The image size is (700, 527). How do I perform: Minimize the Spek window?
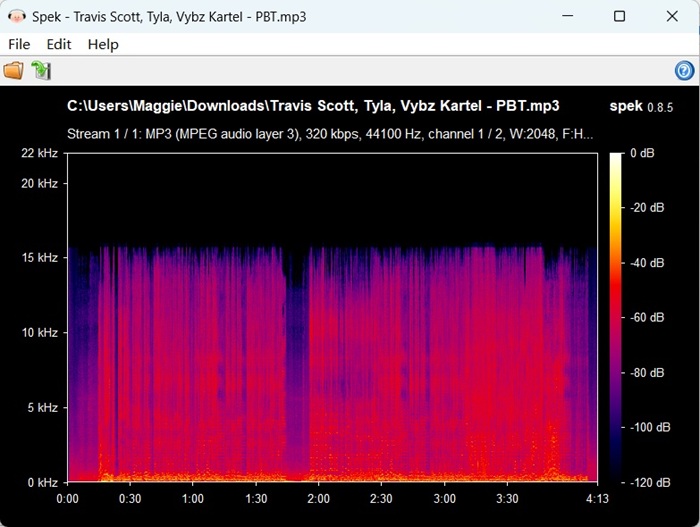point(567,16)
